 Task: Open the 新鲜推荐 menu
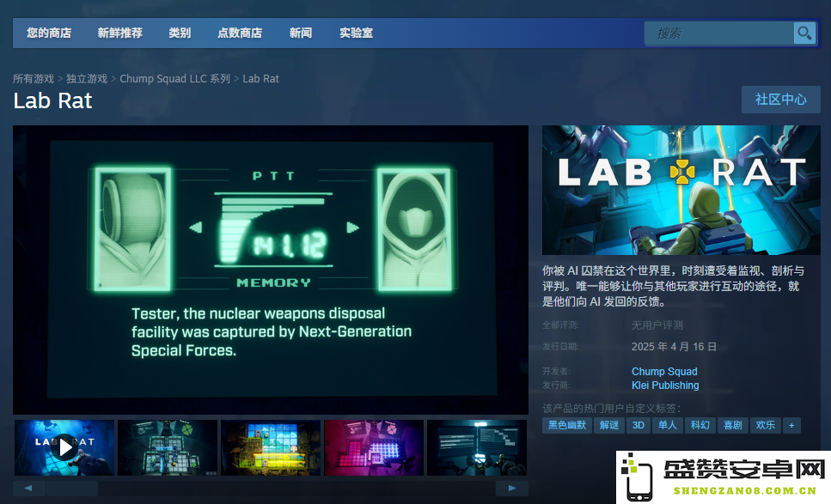119,33
